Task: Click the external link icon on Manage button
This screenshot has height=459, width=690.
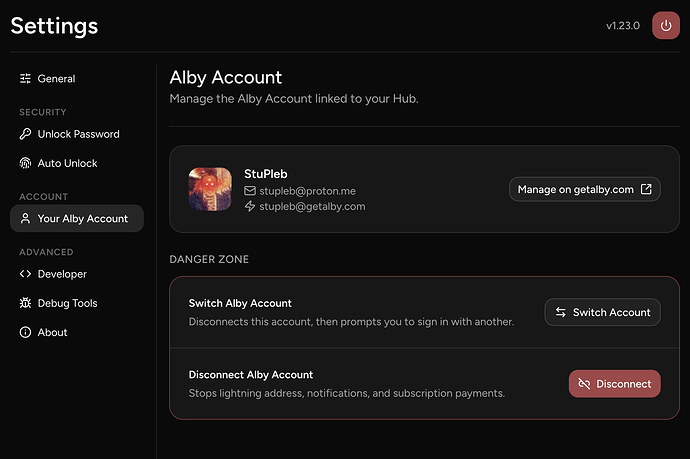Action: click(x=646, y=189)
